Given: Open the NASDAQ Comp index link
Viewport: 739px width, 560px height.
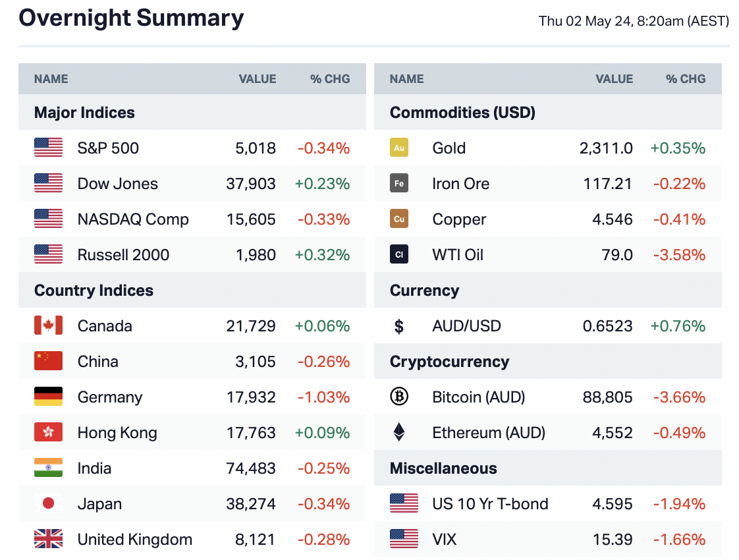Looking at the screenshot, I should 133,219.
